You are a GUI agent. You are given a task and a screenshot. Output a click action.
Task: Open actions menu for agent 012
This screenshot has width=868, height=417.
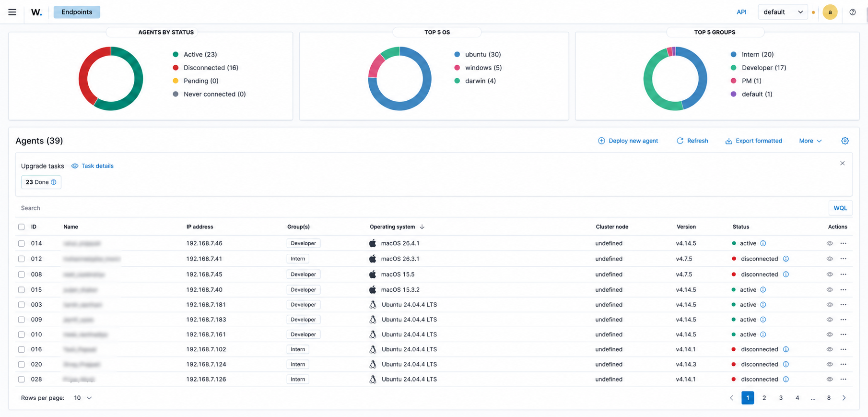pos(843,259)
